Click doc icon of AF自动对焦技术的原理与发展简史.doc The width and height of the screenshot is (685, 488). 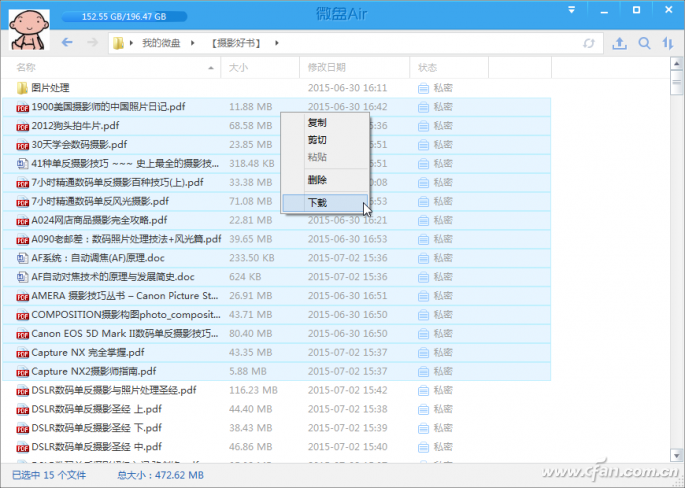tap(22, 277)
